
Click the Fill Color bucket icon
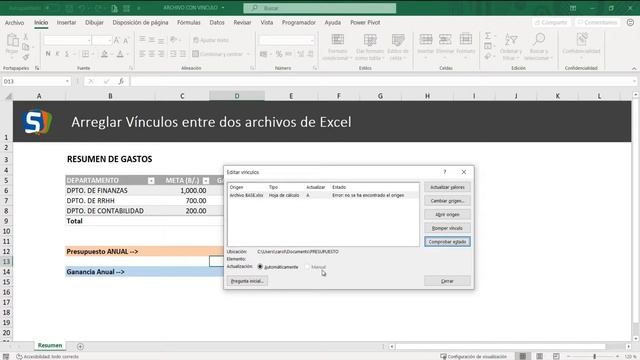click(x=104, y=54)
